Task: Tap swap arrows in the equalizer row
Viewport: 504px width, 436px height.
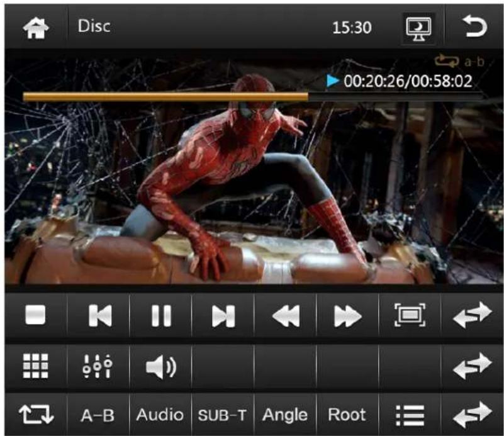Action: click(x=472, y=366)
